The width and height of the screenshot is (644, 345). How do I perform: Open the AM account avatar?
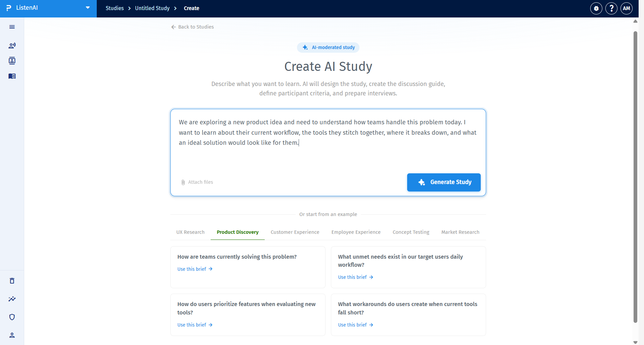627,8
